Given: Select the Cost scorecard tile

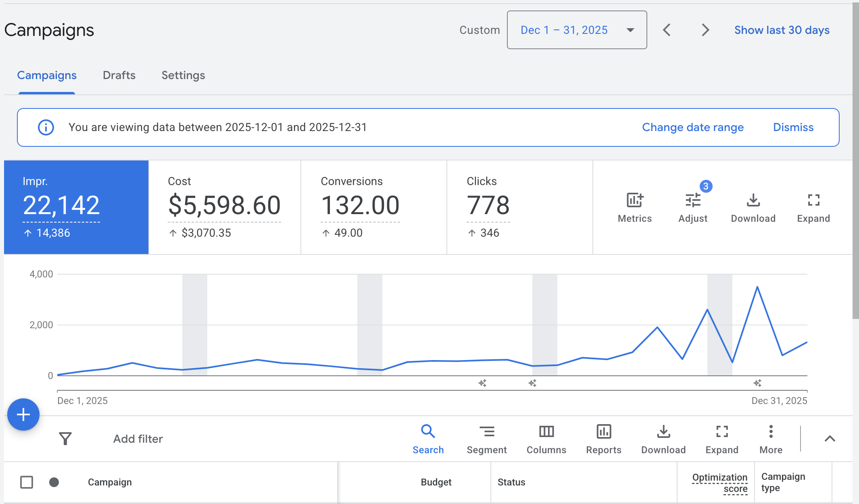Looking at the screenshot, I should pyautogui.click(x=224, y=207).
